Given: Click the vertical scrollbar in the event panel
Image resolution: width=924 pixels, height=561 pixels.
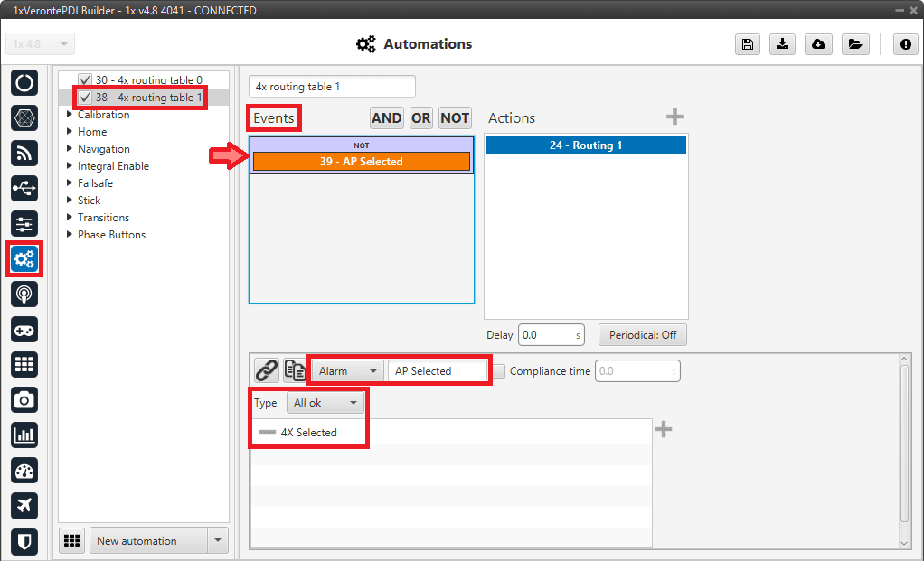Looking at the screenshot, I should 905,450.
